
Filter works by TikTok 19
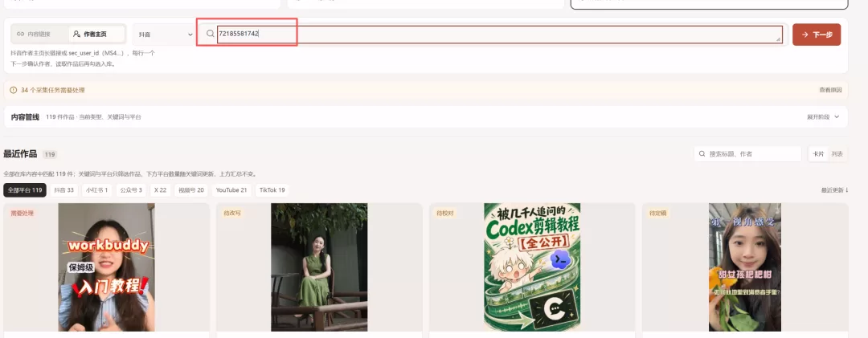tap(272, 189)
